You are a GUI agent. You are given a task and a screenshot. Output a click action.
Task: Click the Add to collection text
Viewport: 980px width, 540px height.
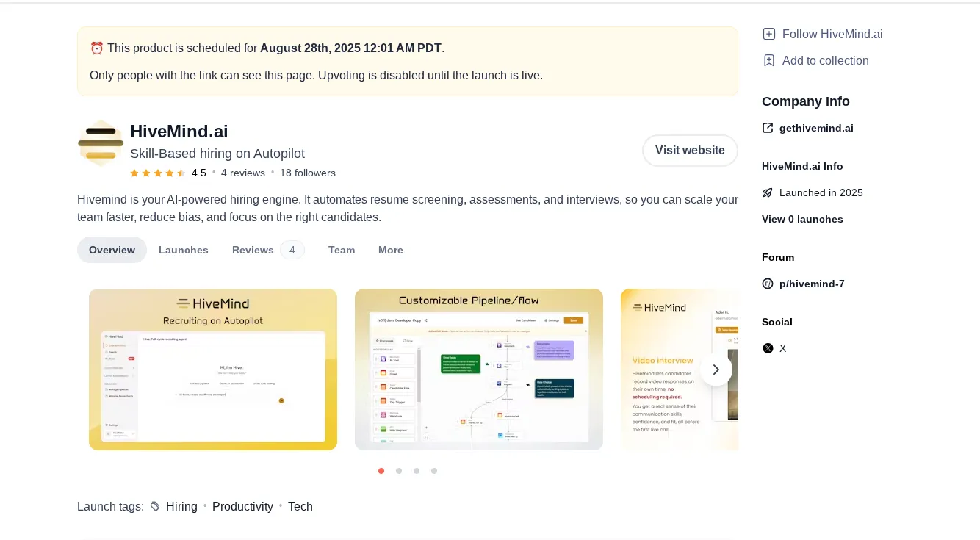[x=826, y=60]
